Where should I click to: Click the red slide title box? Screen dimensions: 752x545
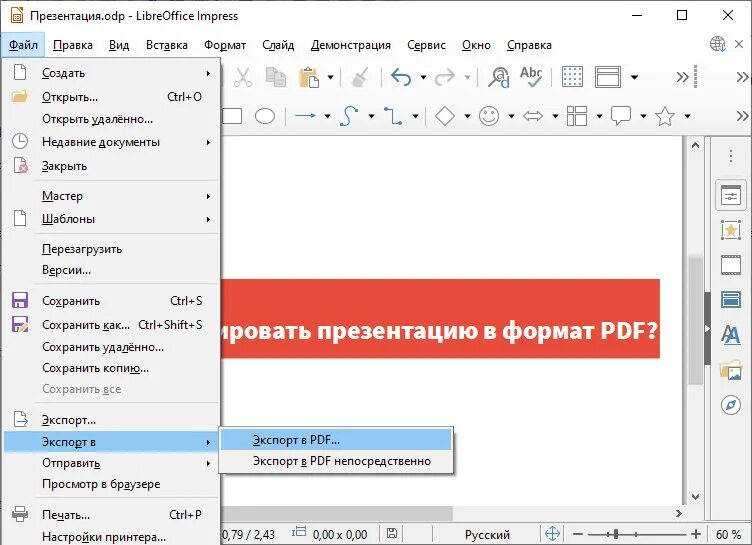(x=440, y=319)
